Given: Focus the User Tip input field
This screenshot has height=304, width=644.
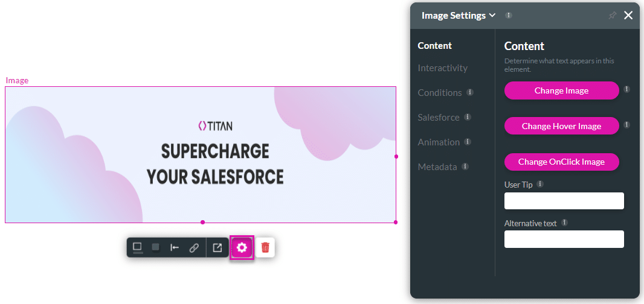Looking at the screenshot, I should (x=564, y=201).
